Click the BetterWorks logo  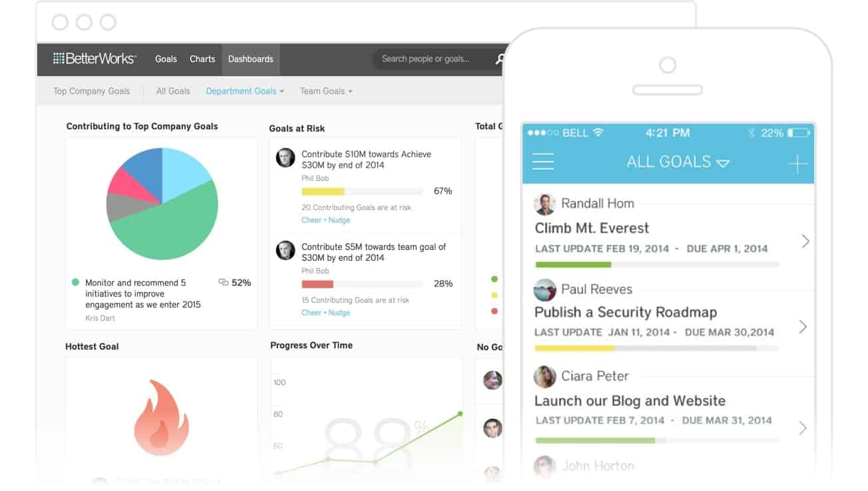pyautogui.click(x=95, y=59)
